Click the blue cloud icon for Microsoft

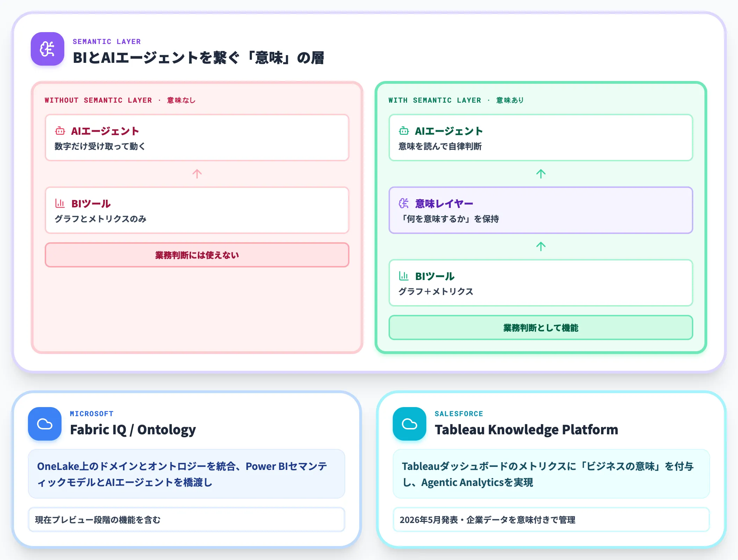point(45,424)
